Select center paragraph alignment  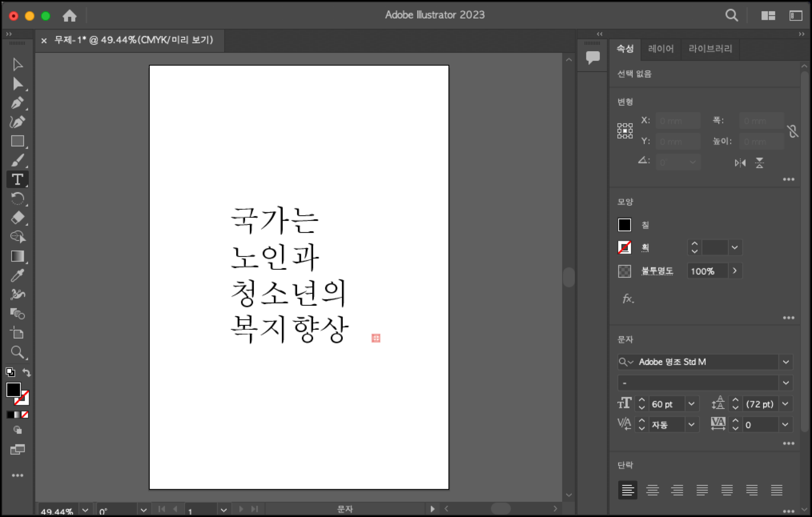[653, 490]
